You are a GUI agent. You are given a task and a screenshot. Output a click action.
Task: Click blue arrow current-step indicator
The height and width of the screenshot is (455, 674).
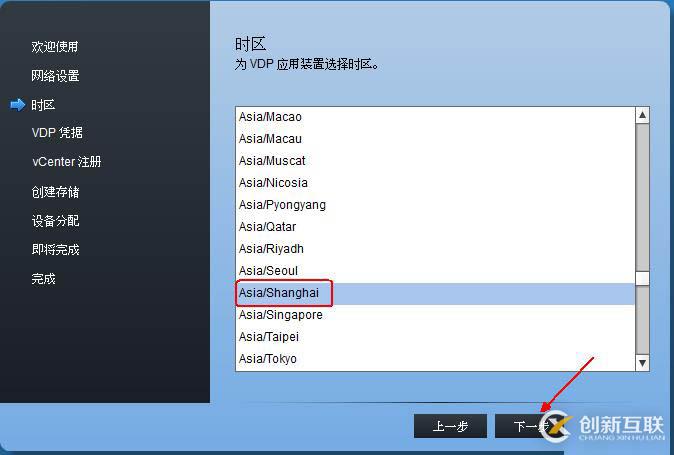(x=18, y=105)
